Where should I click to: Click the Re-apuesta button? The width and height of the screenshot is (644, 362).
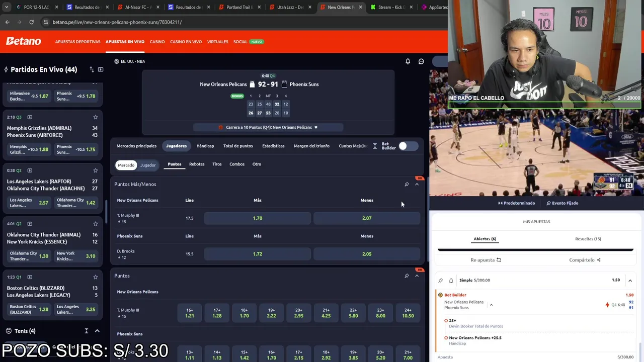coord(486,260)
